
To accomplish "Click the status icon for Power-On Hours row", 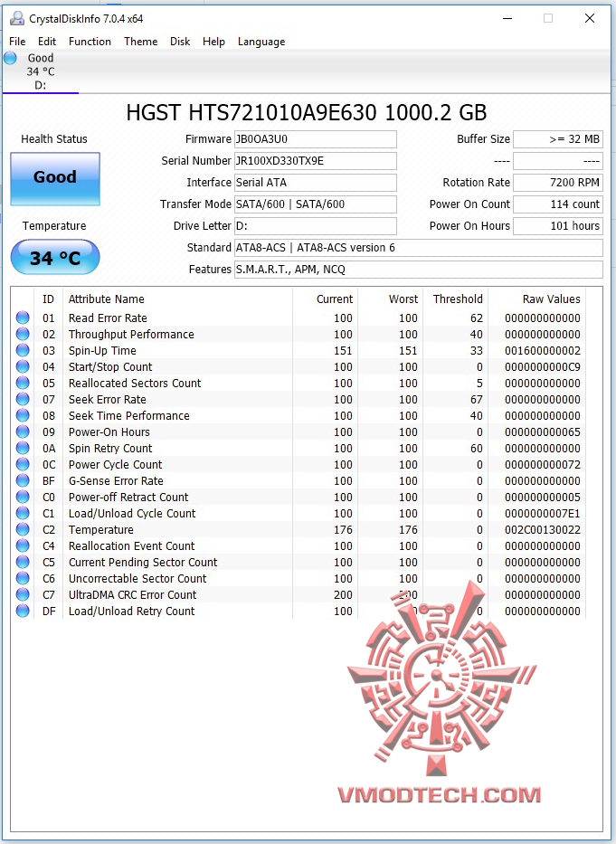I will [x=23, y=431].
